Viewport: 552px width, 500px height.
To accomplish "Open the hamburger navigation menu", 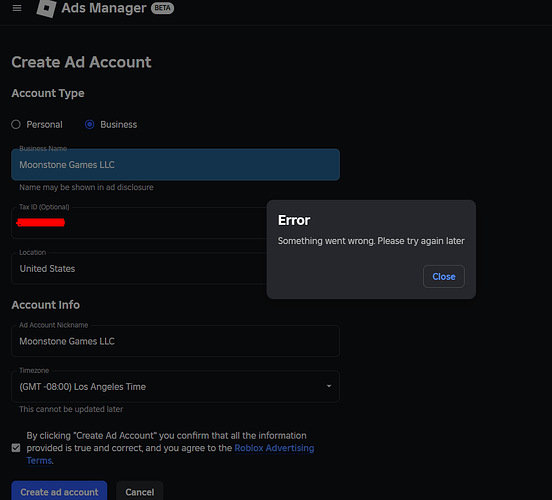I will (x=17, y=8).
